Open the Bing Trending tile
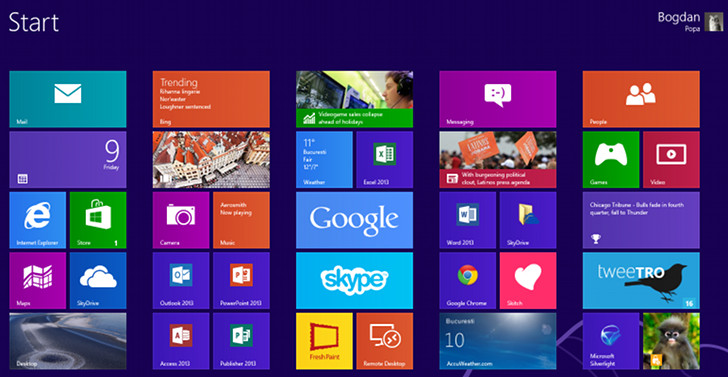The image size is (728, 377). [x=211, y=99]
